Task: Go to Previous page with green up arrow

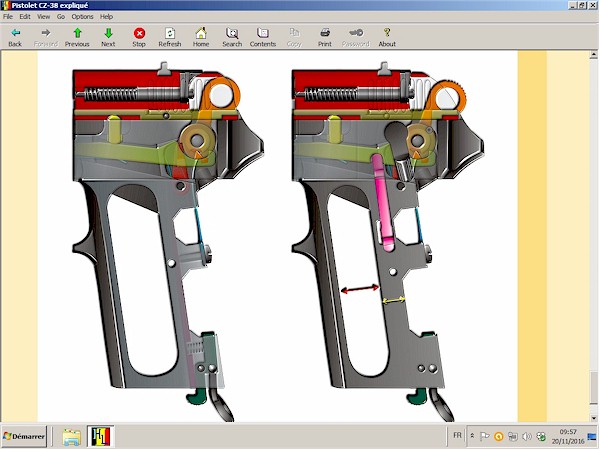Action: (77, 37)
